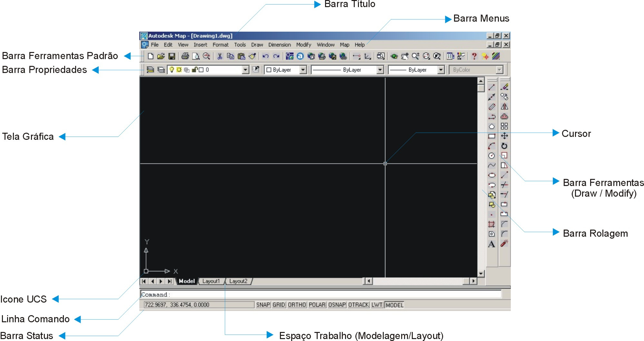Toggle layer 0 on/off light bulb icon
The width and height of the screenshot is (644, 341).
[x=172, y=70]
